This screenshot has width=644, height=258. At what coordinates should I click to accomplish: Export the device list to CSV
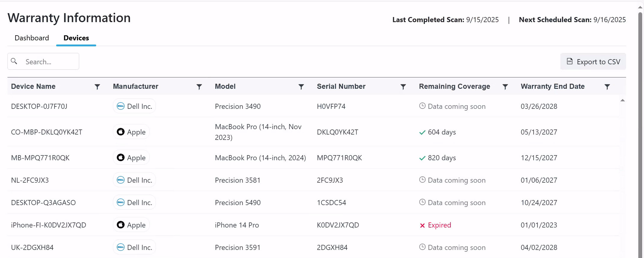coord(593,62)
